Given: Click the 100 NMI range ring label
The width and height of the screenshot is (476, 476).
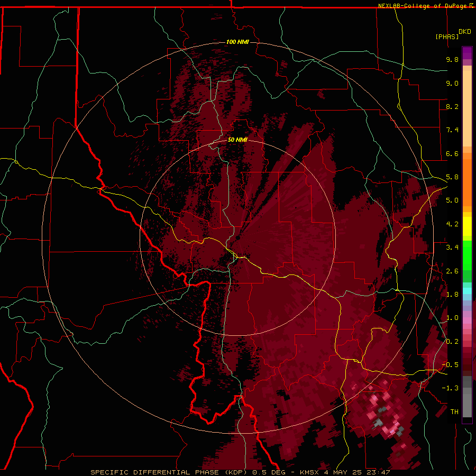Looking at the screenshot, I should [237, 42].
